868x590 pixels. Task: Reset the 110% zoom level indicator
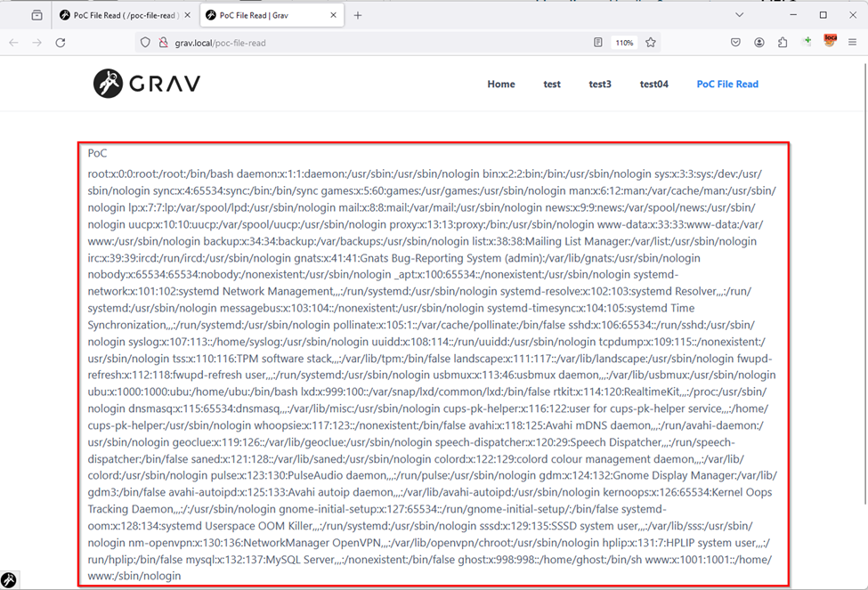(x=624, y=42)
